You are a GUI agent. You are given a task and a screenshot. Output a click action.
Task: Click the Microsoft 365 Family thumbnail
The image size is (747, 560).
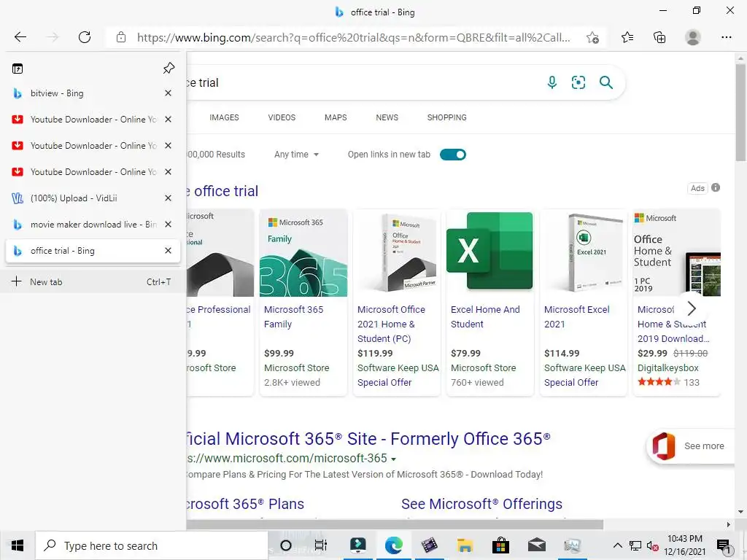pos(303,253)
